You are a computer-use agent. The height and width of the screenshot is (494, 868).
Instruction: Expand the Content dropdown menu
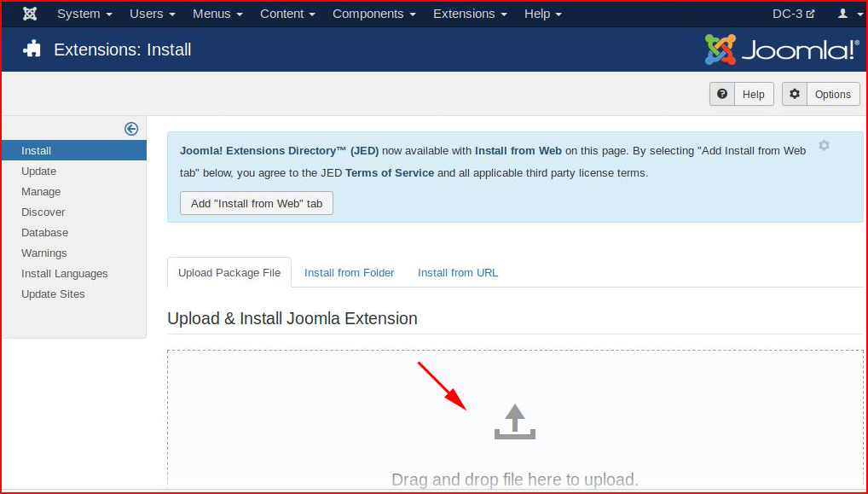coord(288,14)
